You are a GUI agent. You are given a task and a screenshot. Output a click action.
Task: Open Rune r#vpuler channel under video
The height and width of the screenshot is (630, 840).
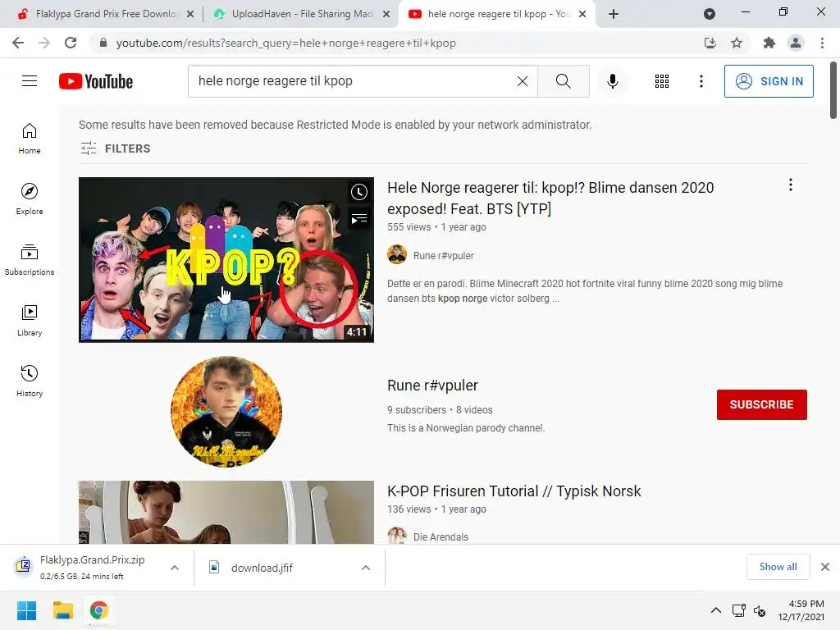tap(444, 256)
